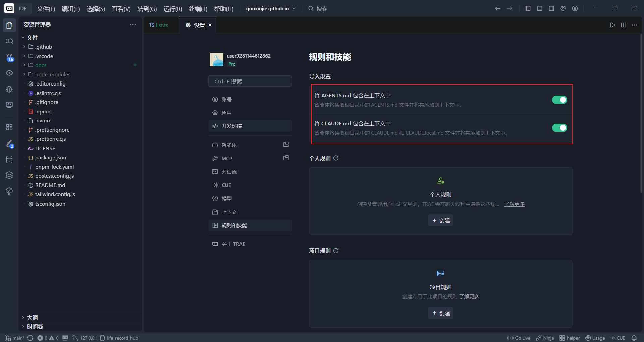This screenshot has height=342, width=644.
Task: Open the Source Control sidebar icon
Action: (x=9, y=57)
